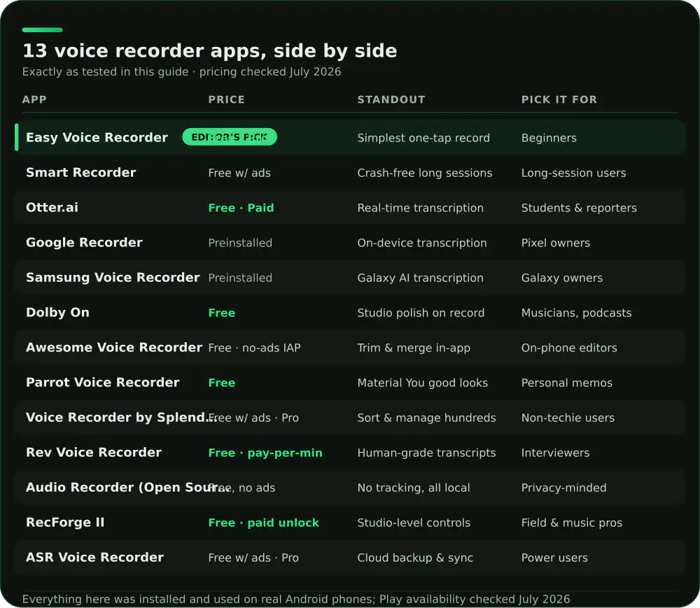
Task: Click the Easy Voice Recorder app name
Action: point(97,137)
